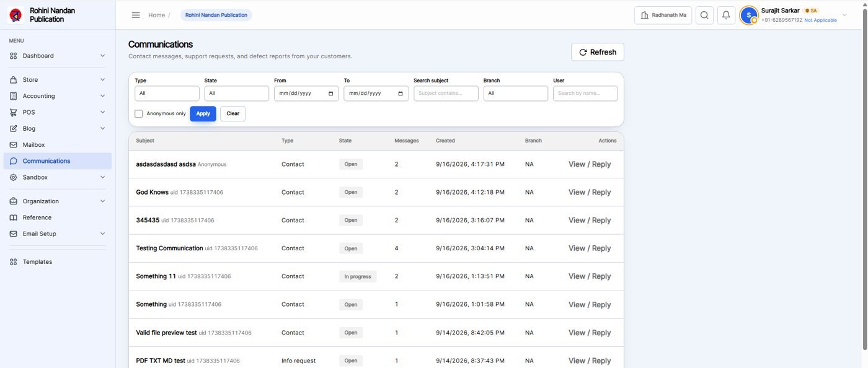Open View / Reply for Testing Communication
The width and height of the screenshot is (868, 368).
590,248
